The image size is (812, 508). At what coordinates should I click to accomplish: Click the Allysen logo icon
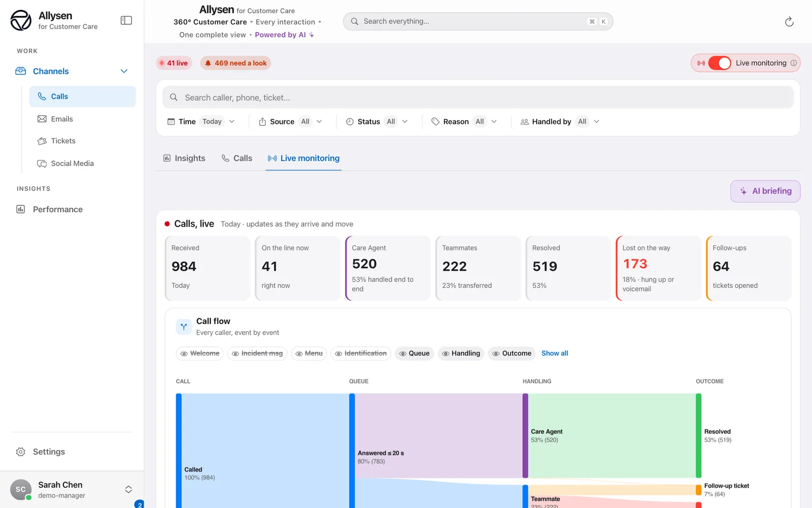coord(21,20)
